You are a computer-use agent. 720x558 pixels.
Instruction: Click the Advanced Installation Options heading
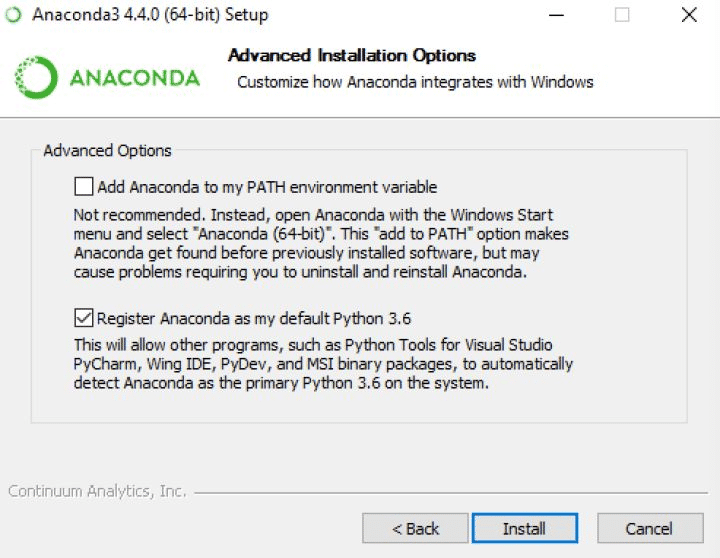point(352,56)
